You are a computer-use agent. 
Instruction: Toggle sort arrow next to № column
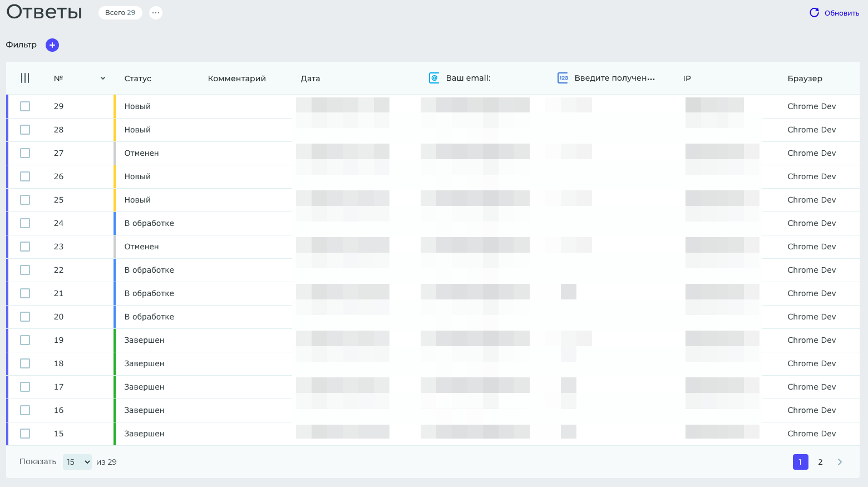click(x=103, y=78)
